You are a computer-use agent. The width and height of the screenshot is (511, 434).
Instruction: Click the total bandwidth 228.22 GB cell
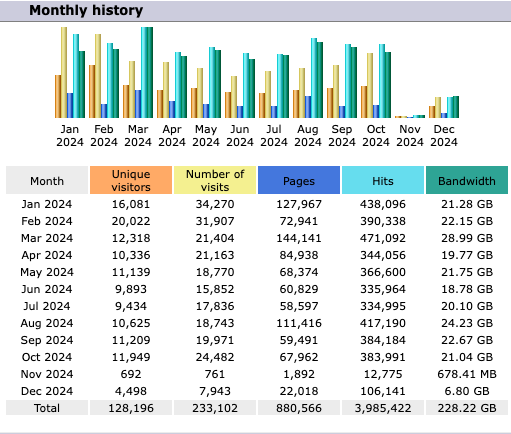click(x=467, y=408)
